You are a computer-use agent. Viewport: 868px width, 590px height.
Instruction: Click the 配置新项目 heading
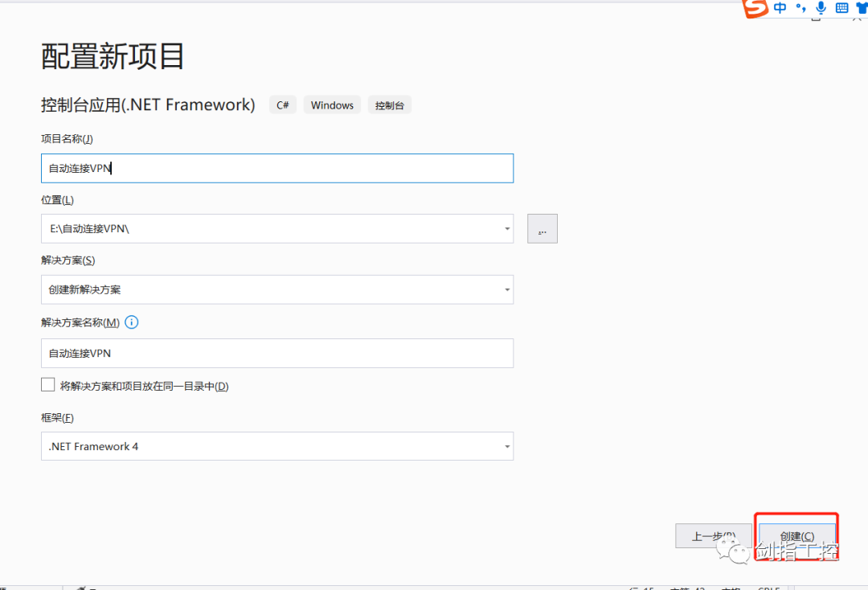click(x=113, y=56)
